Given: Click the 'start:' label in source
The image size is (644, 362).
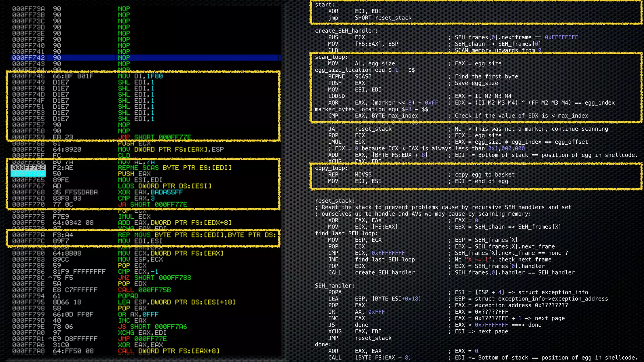Looking at the screenshot, I should (325, 5).
